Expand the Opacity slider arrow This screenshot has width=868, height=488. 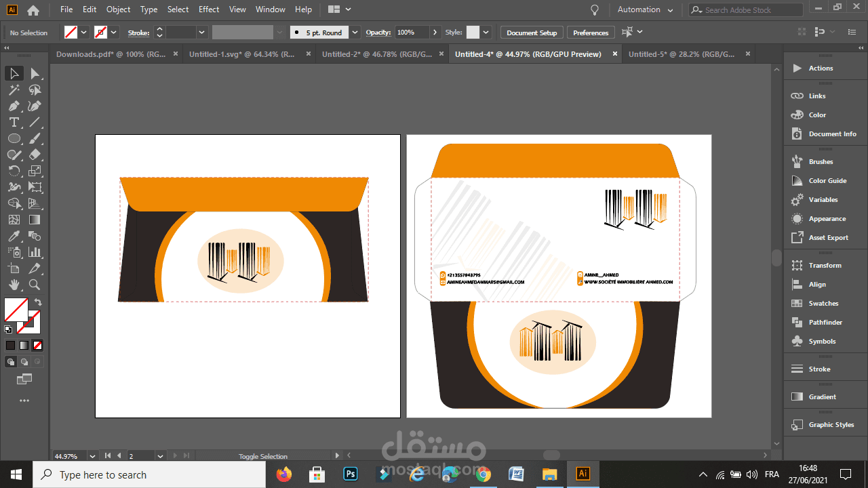[x=435, y=32]
